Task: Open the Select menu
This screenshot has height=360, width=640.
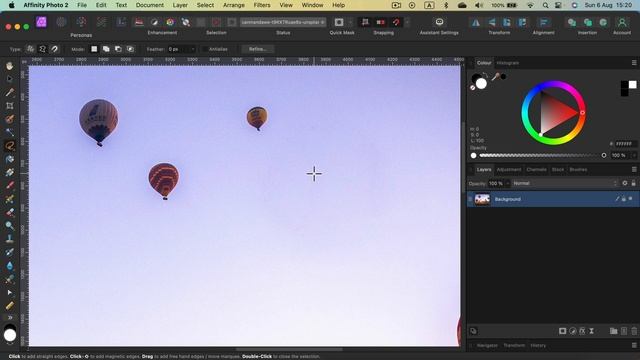Action: click(x=205, y=5)
